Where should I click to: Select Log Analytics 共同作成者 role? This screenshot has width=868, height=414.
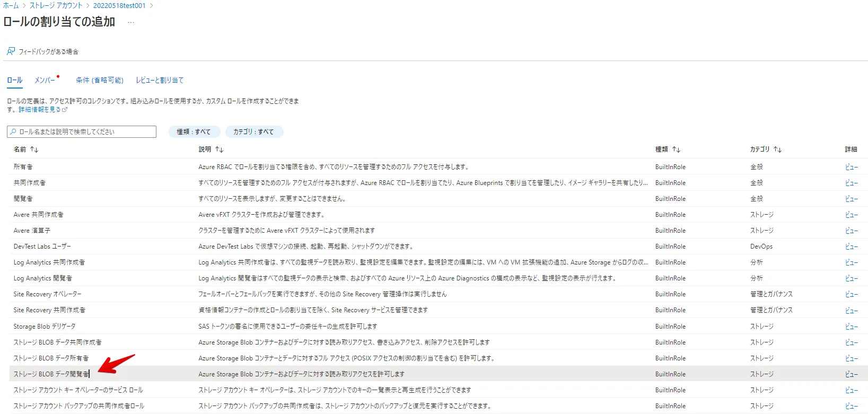coord(439,262)
